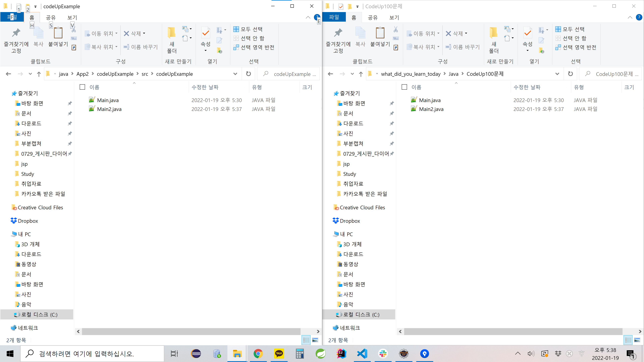Open Visual Studio Code from the taskbar
644x362 pixels.
[x=362, y=353]
